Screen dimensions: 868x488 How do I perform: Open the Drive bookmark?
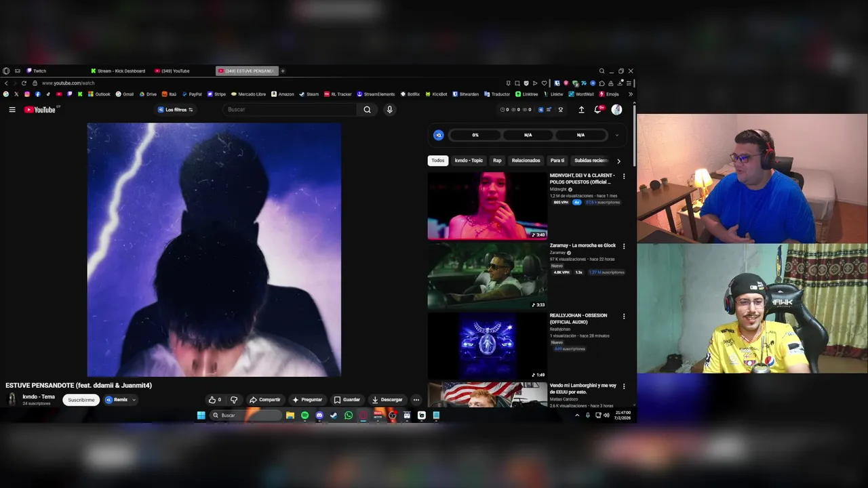coord(148,94)
